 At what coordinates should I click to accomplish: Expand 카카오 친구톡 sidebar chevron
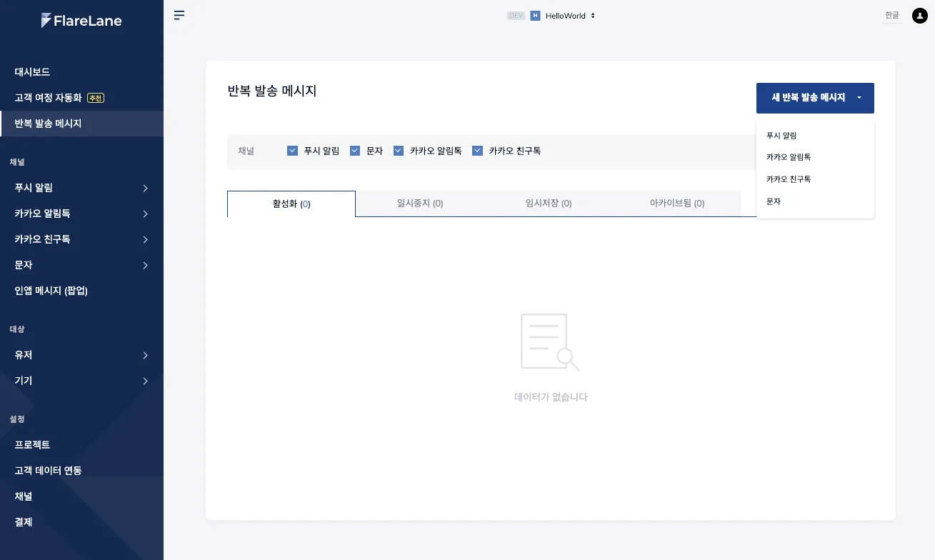coord(145,239)
